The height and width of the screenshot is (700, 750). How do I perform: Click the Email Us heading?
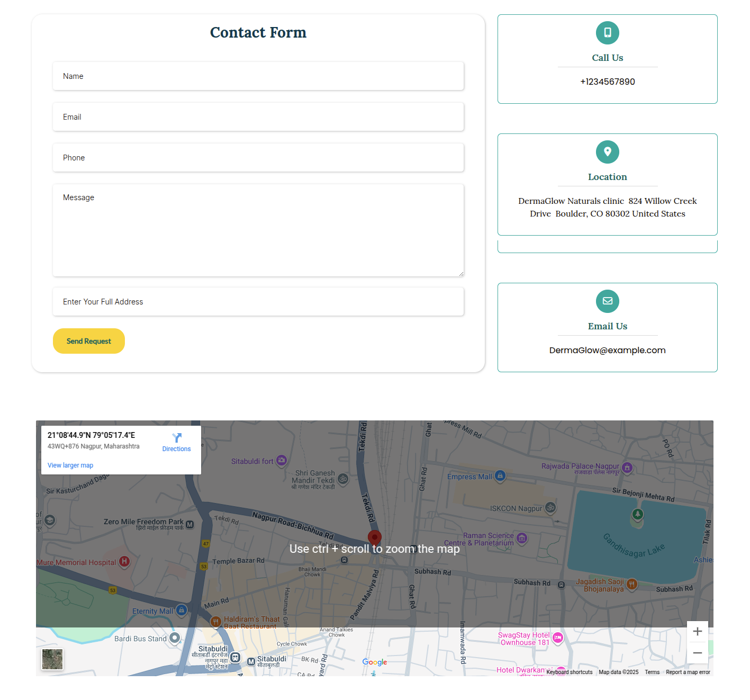tap(608, 326)
